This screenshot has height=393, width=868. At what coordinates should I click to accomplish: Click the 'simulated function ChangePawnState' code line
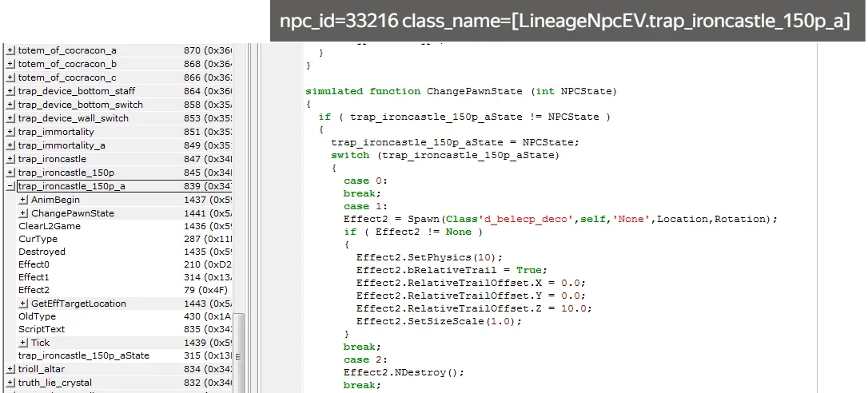461,91
